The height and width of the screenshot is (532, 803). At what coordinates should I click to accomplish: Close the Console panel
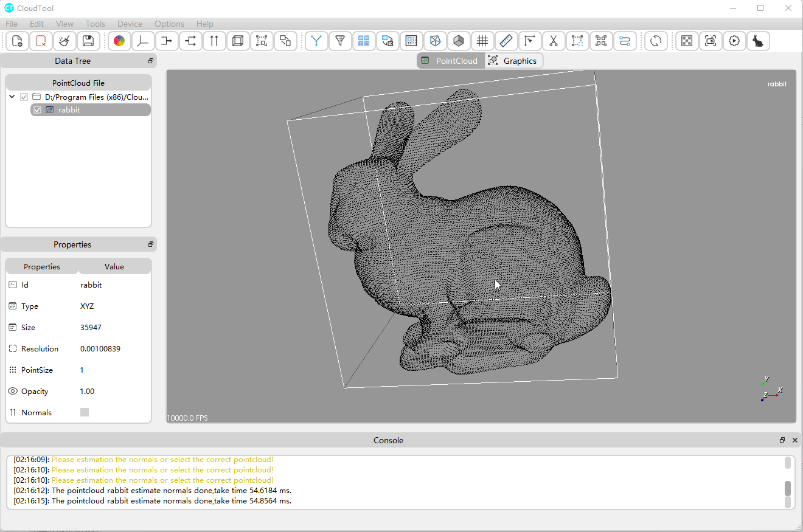click(794, 440)
